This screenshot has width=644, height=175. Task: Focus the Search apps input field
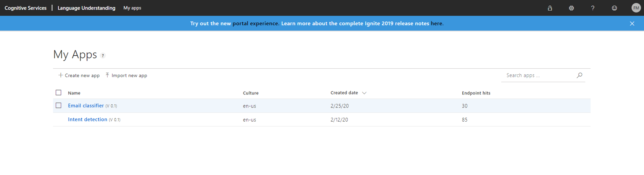538,75
